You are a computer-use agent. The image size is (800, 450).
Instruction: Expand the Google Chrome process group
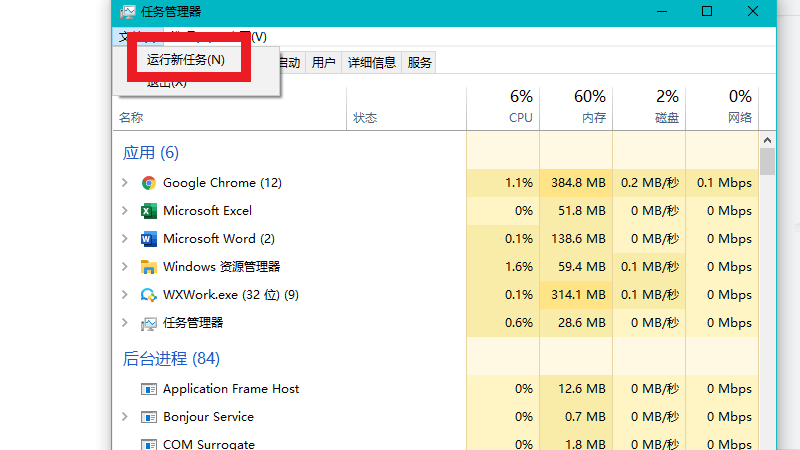[124, 183]
